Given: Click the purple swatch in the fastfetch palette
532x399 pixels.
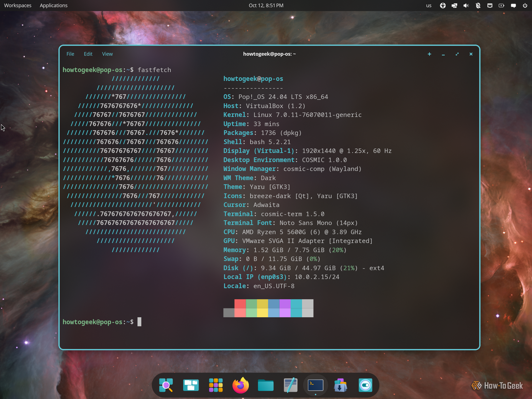Looking at the screenshot, I should click(x=285, y=304).
